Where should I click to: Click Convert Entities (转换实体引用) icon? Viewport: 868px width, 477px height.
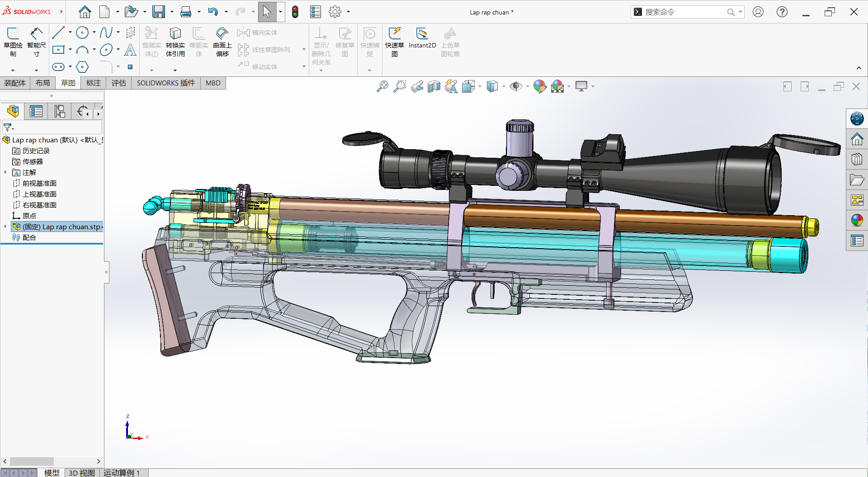pos(175,34)
